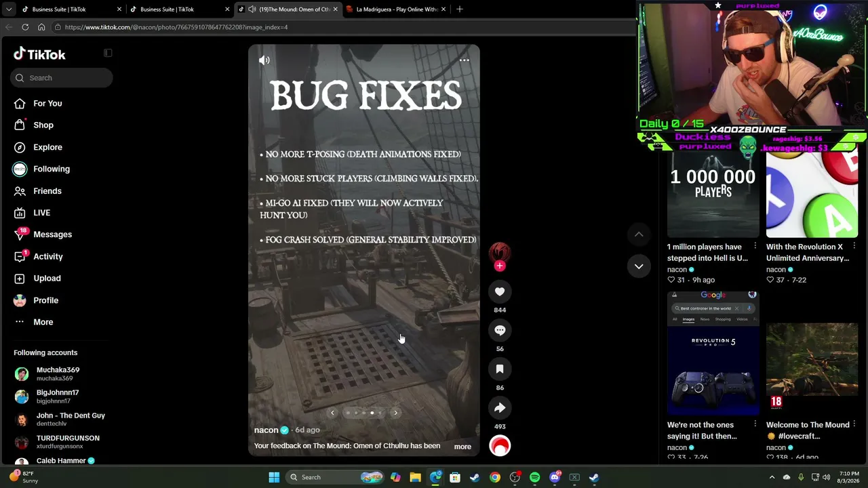The width and height of the screenshot is (868, 488).
Task: View site information next to the URL
Action: (58, 27)
